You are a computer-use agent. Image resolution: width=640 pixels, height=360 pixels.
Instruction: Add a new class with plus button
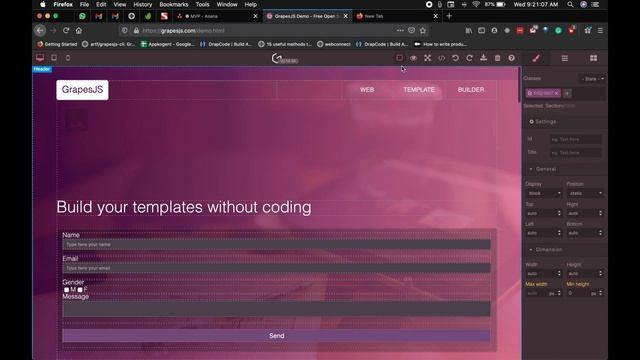pos(567,93)
